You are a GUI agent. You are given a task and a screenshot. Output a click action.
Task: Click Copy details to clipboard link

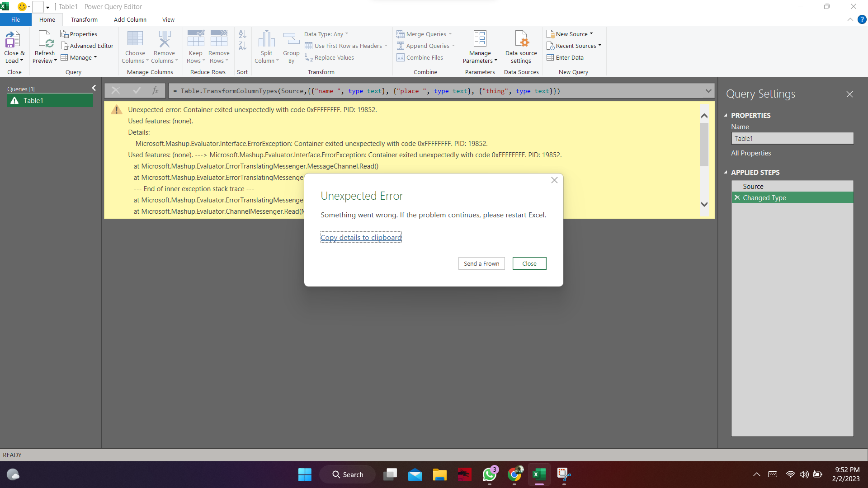click(x=361, y=237)
